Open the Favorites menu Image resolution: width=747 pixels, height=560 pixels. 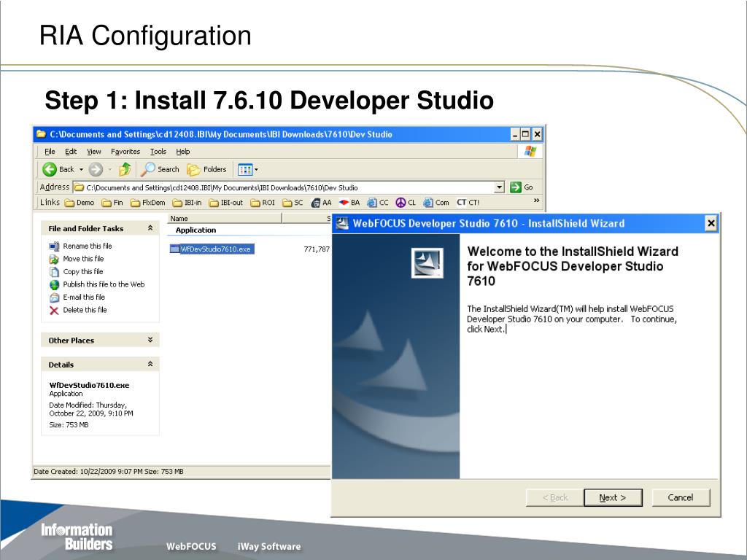(125, 152)
